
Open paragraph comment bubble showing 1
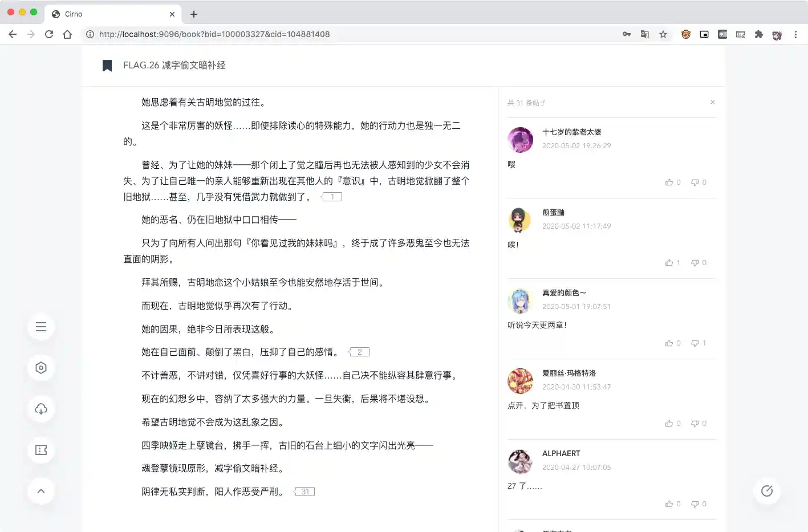(x=332, y=197)
